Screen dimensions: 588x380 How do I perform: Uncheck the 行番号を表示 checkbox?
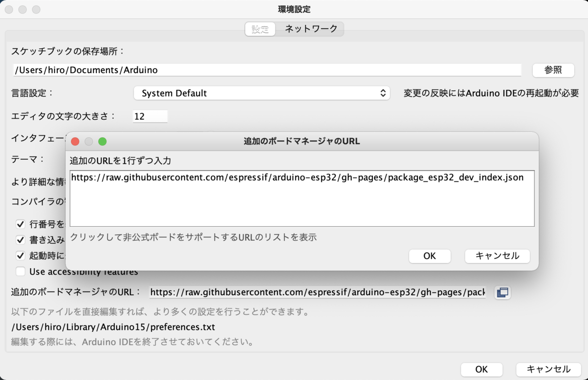(x=21, y=224)
